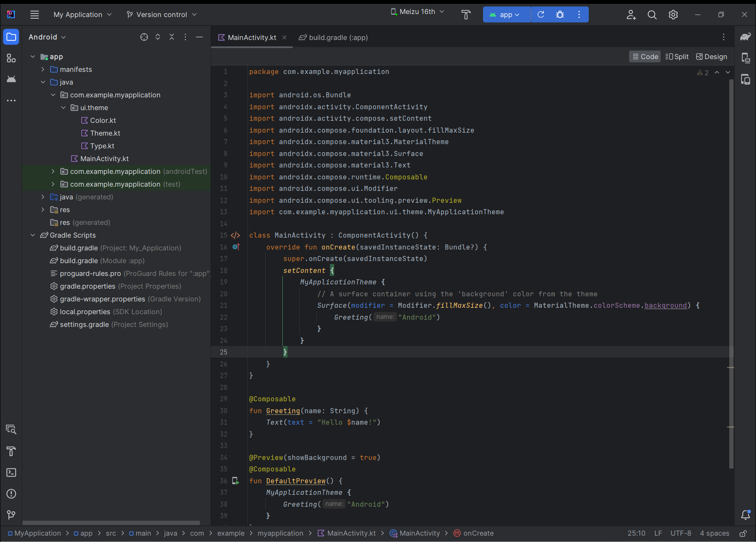
Task: Click the run gutter icon beside class MainActivity
Action: pos(236,235)
